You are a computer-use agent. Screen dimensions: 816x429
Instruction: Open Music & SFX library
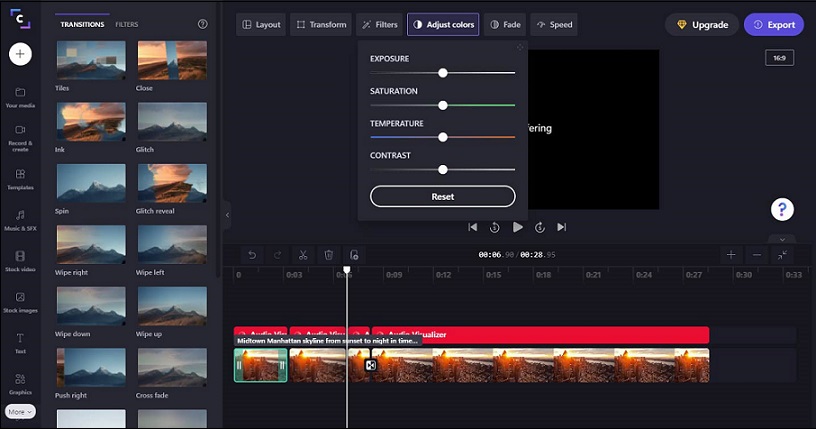point(20,220)
